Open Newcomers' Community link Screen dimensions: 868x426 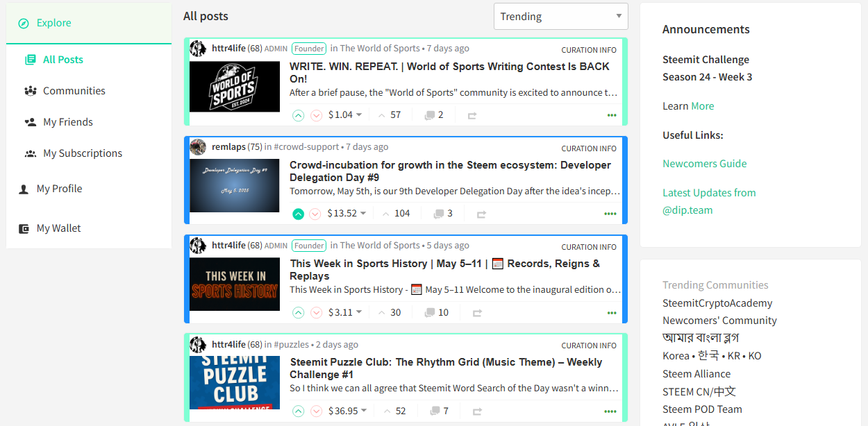pos(719,321)
